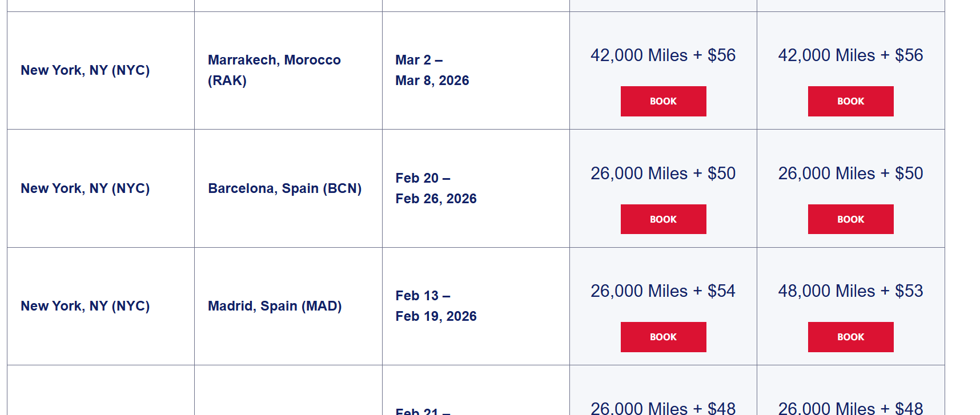Click second BOOK button in Barcelona row
980x415 pixels.
click(850, 219)
